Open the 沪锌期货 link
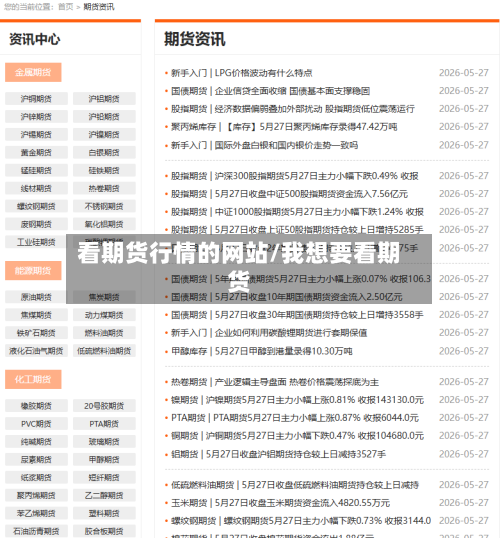500x538 pixels. coord(36,117)
